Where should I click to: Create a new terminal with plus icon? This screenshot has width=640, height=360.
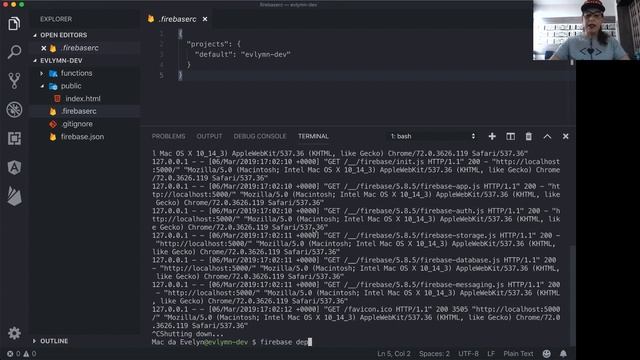click(x=492, y=136)
